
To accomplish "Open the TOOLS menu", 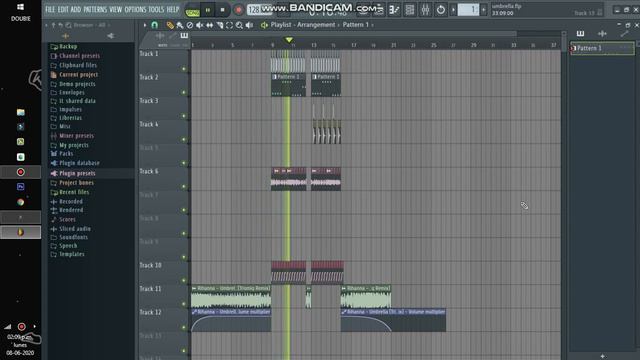I will point(156,9).
